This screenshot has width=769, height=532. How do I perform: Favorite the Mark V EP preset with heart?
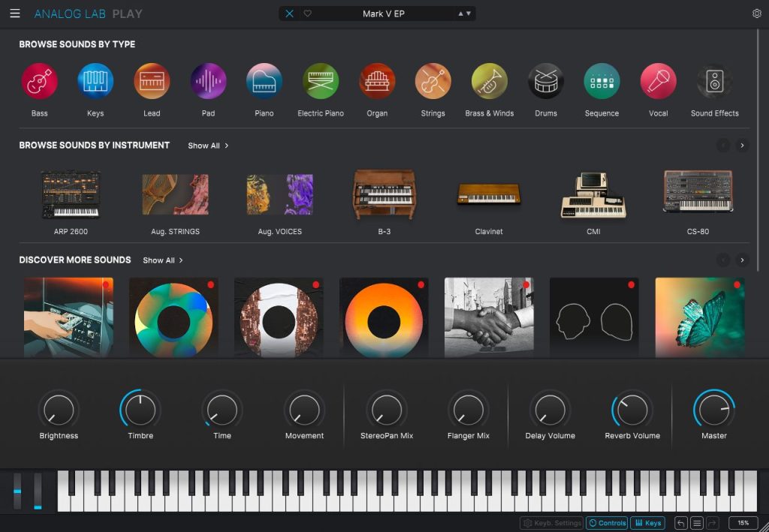pyautogui.click(x=307, y=14)
